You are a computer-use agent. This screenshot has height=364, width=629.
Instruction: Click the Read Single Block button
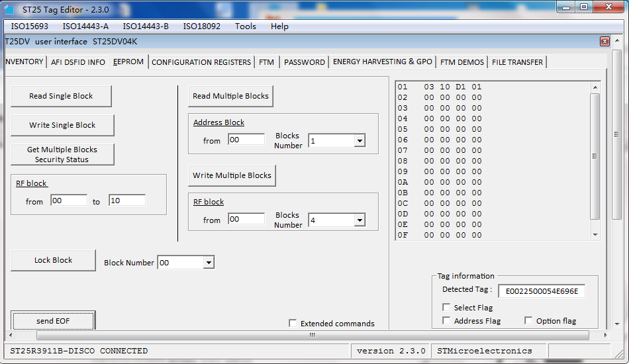(61, 96)
